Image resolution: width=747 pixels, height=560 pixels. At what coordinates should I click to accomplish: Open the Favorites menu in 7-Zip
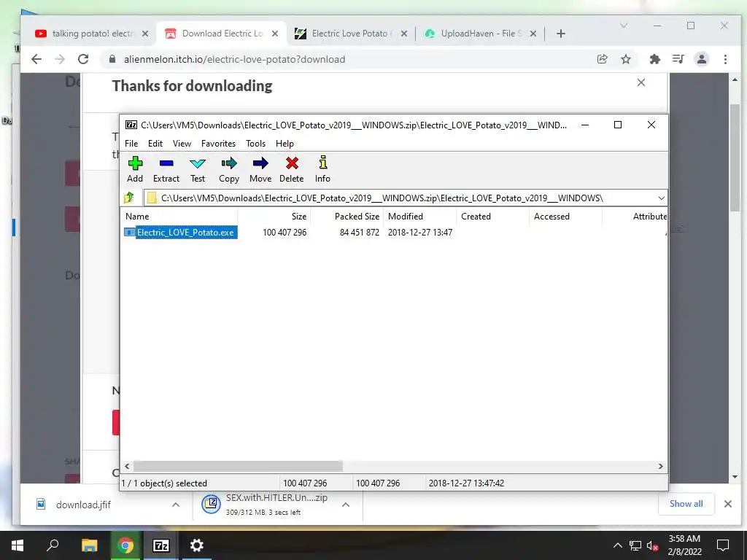pyautogui.click(x=218, y=144)
